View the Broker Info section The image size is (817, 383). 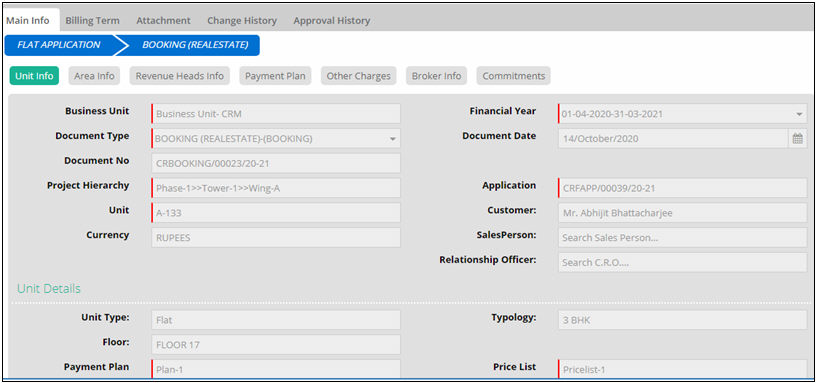tap(436, 76)
